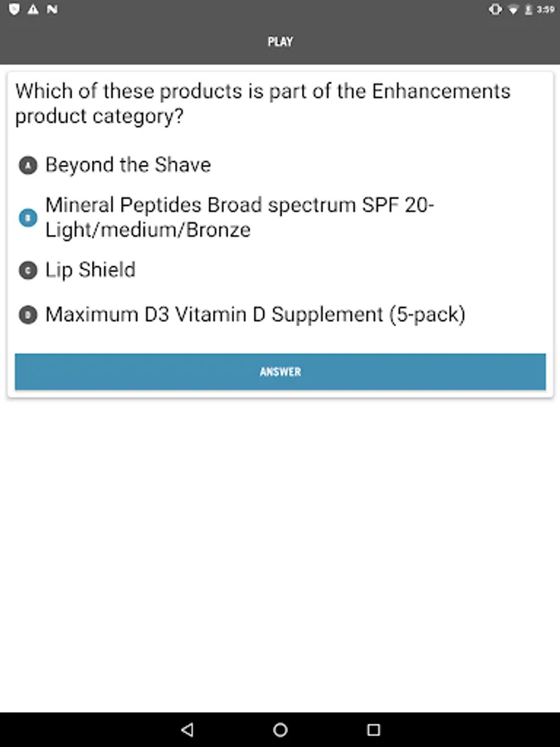Tap the shield icon in status bar
This screenshot has height=747, width=560.
pos(14,9)
